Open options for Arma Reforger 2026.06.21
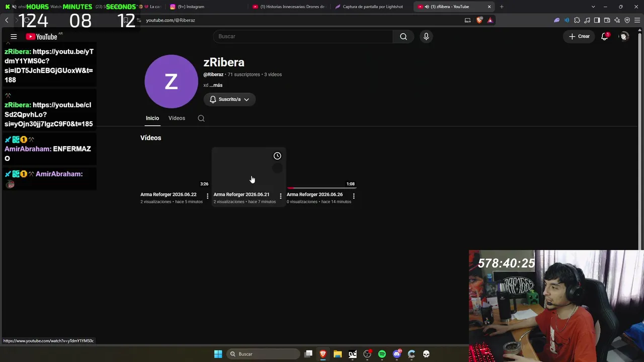644x362 pixels. click(x=281, y=196)
